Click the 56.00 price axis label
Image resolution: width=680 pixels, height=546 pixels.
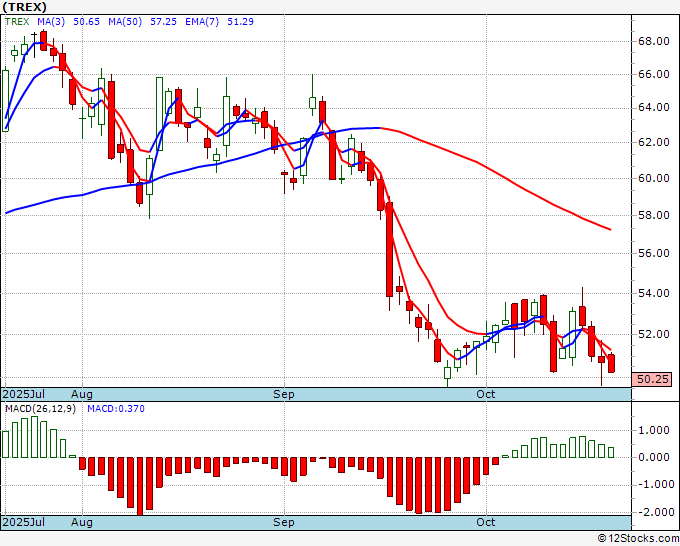(x=654, y=253)
